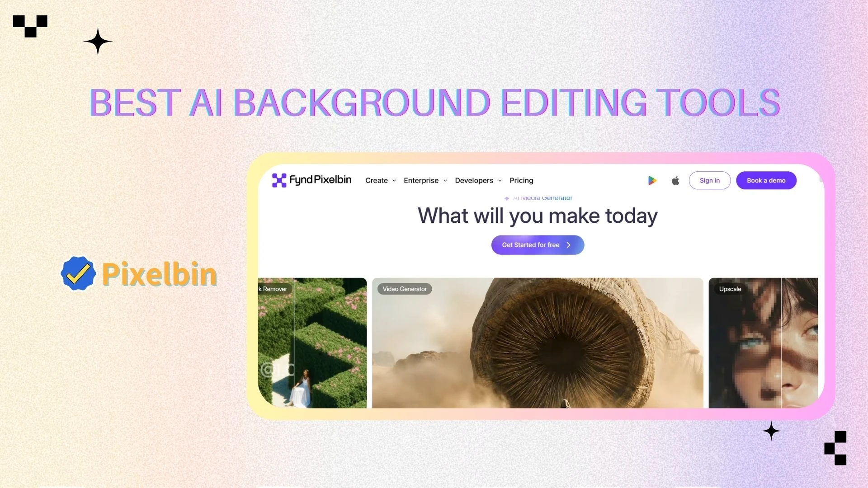Click the sparkle icon beside AI Media Generator
The width and height of the screenshot is (868, 488).
tap(507, 198)
